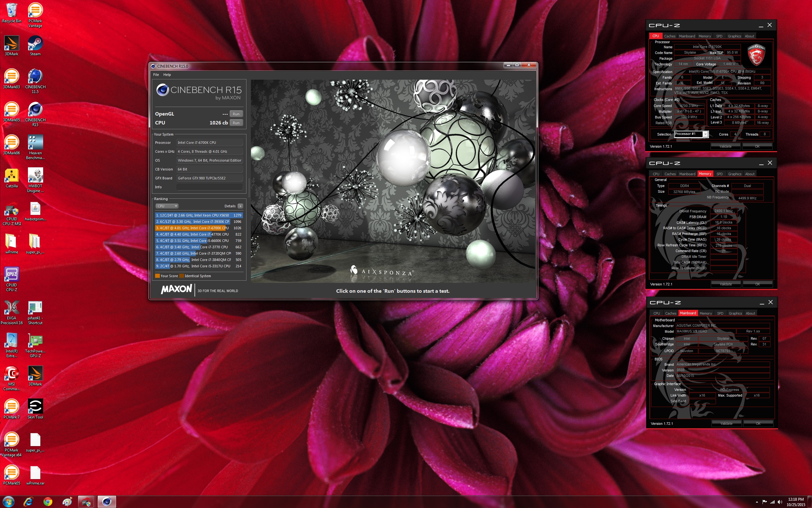Select the hwbotprime desktop icon
This screenshot has width=812, height=508.
[35, 211]
